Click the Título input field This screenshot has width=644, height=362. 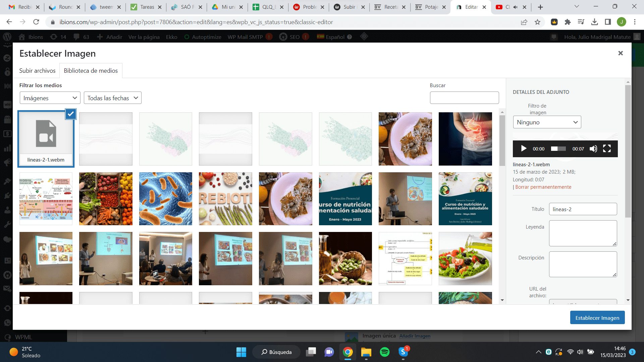[583, 209]
